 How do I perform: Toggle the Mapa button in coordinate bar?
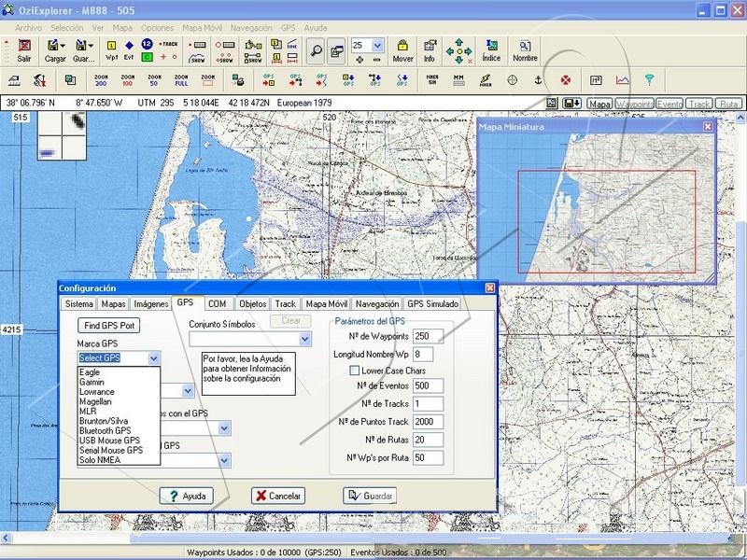599,104
